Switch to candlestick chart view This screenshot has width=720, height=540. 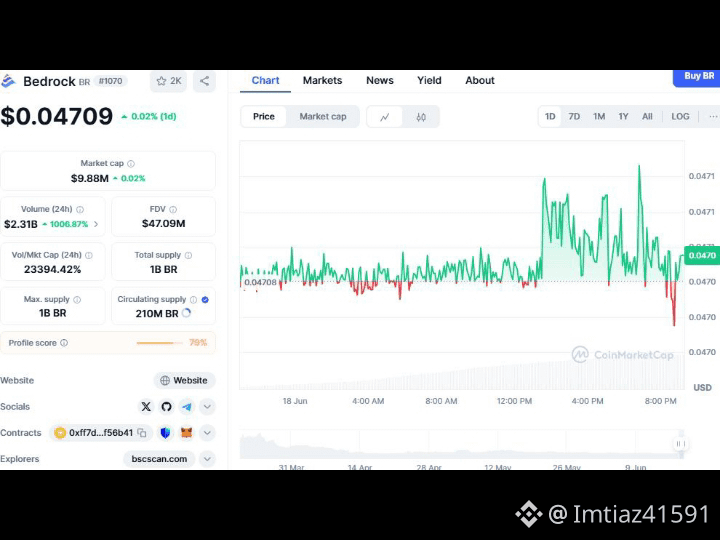pyautogui.click(x=421, y=117)
